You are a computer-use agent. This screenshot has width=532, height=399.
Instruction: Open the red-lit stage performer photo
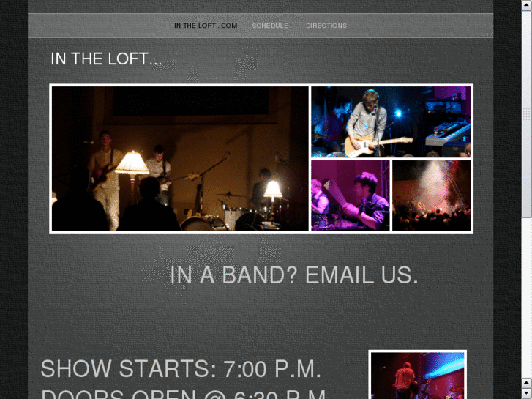pyautogui.click(x=417, y=376)
